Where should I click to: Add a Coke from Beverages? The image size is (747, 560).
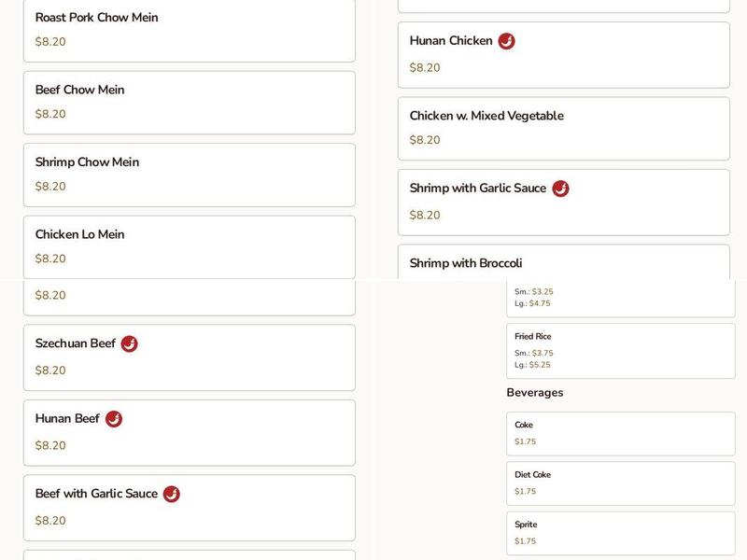point(620,433)
